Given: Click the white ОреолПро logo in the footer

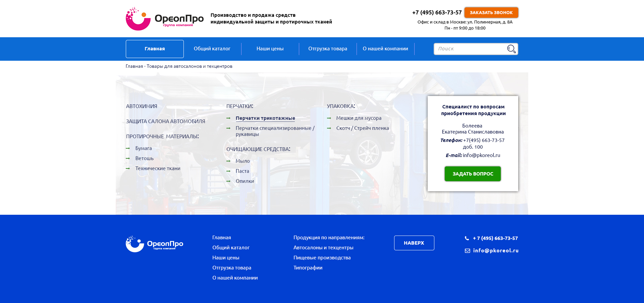Looking at the screenshot, I should pos(154,243).
